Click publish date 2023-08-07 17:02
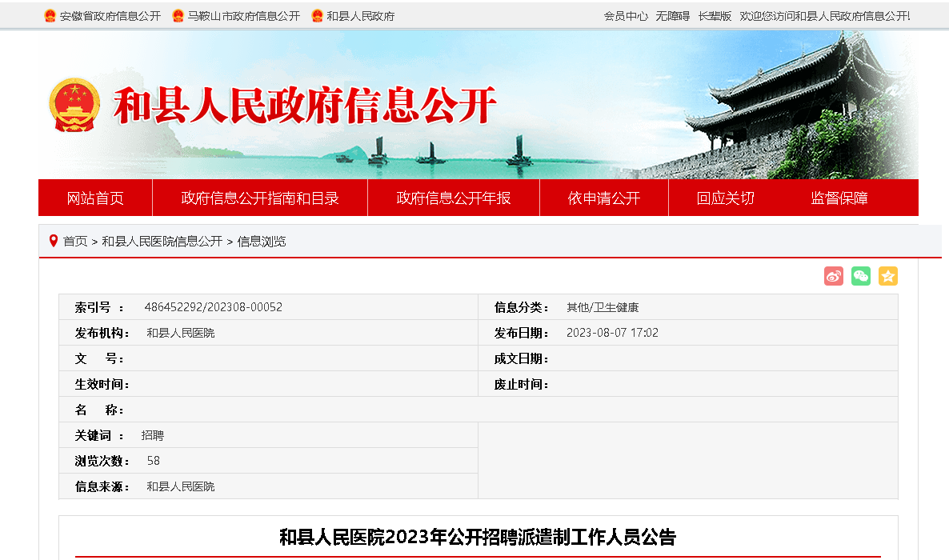The width and height of the screenshot is (949, 560). click(612, 333)
